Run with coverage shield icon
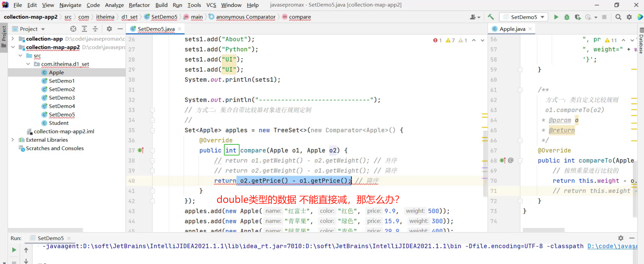 coord(577,17)
